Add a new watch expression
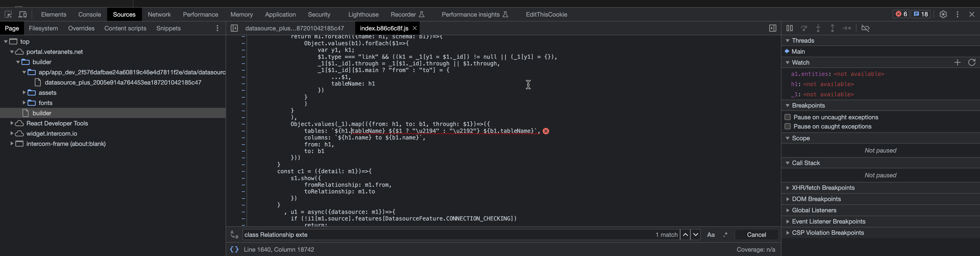This screenshot has height=256, width=980. click(958, 63)
